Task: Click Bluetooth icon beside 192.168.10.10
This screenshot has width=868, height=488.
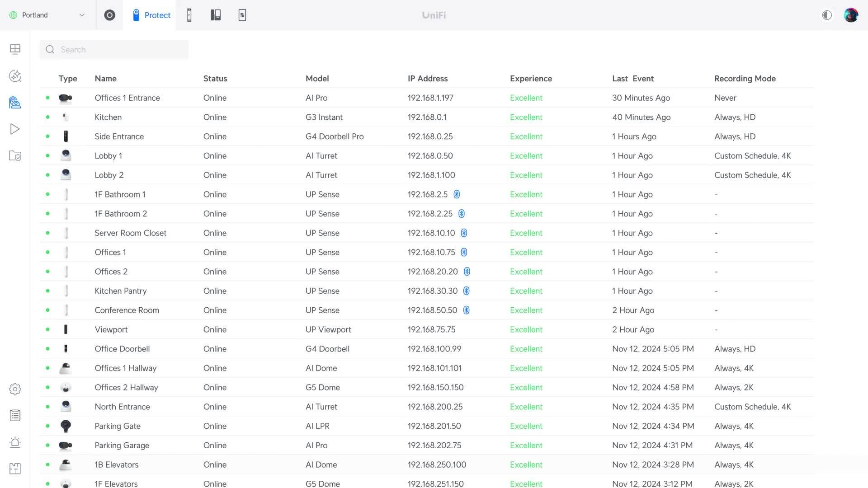Action: (x=464, y=233)
